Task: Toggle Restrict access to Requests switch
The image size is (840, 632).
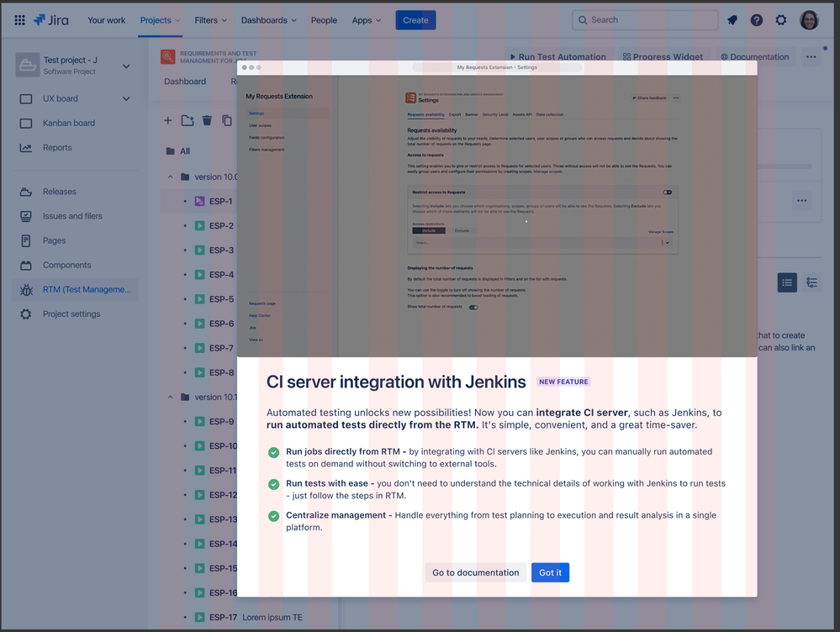Action: point(667,192)
